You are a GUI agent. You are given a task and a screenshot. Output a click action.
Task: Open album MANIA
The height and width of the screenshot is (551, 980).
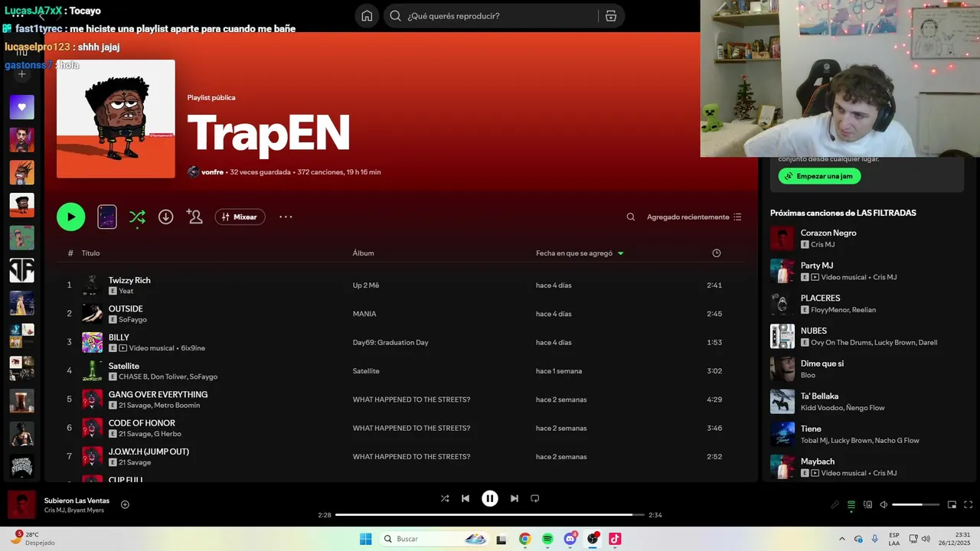point(364,314)
